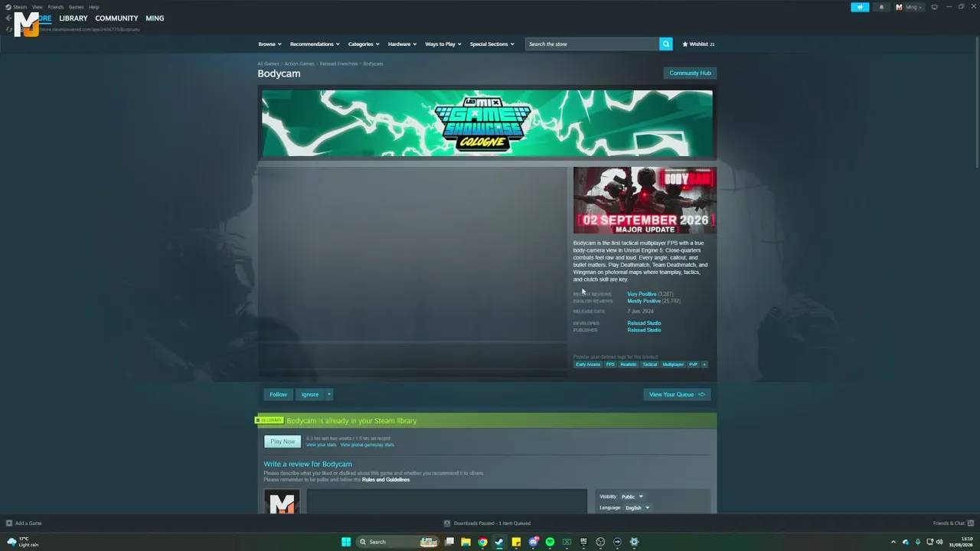The height and width of the screenshot is (551, 980).
Task: Click the Add a Game plus icon
Action: tap(9, 523)
